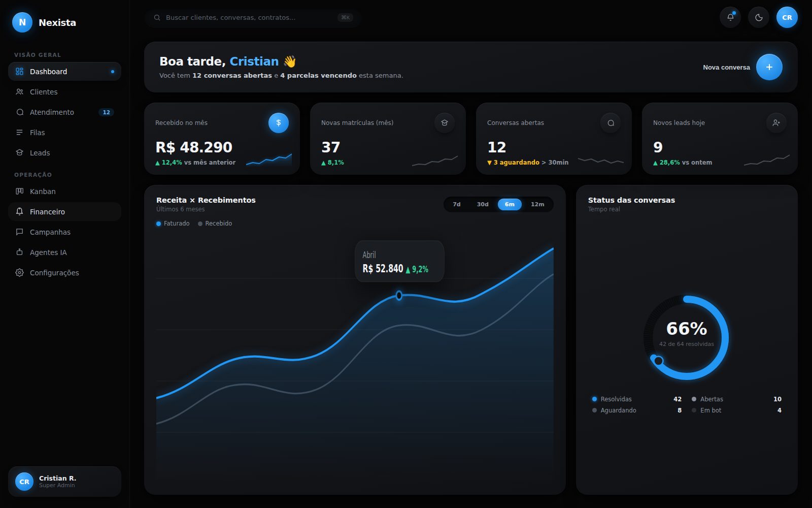Click the Clientes people icon
The image size is (812, 508).
click(19, 92)
